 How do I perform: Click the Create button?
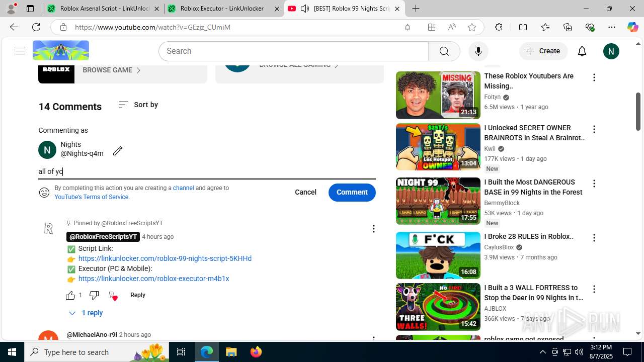pos(543,51)
